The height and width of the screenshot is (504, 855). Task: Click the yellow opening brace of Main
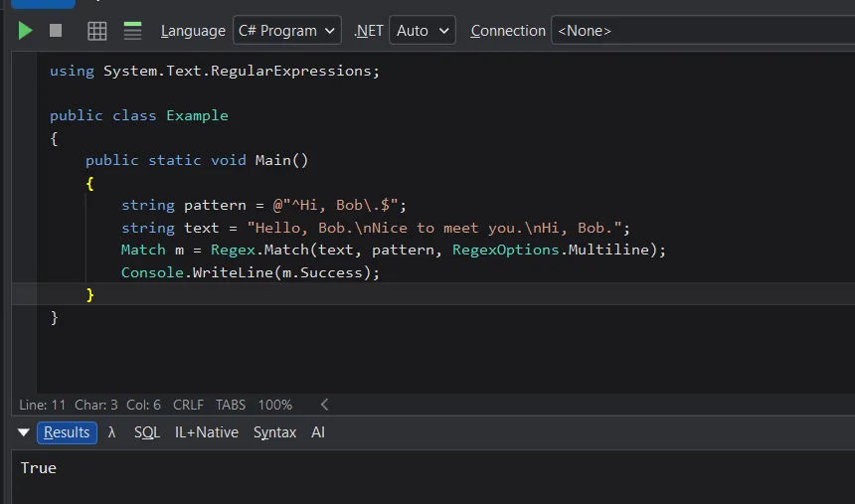coord(89,183)
